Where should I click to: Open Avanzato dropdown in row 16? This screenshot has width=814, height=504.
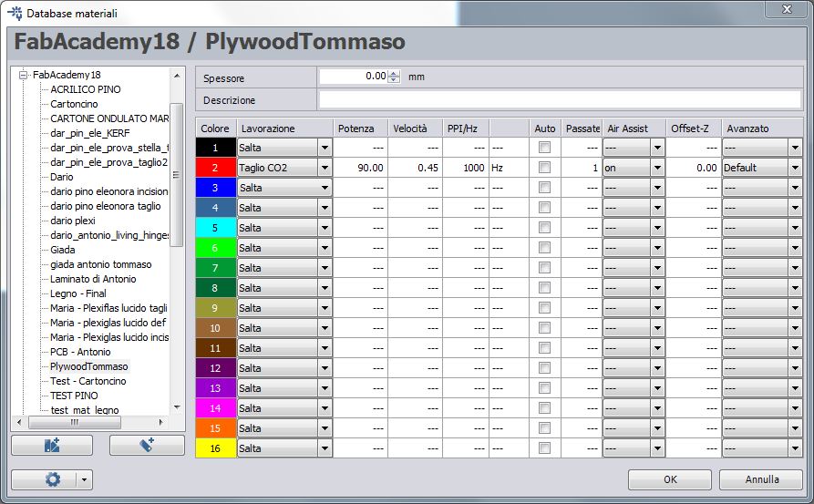click(x=795, y=448)
